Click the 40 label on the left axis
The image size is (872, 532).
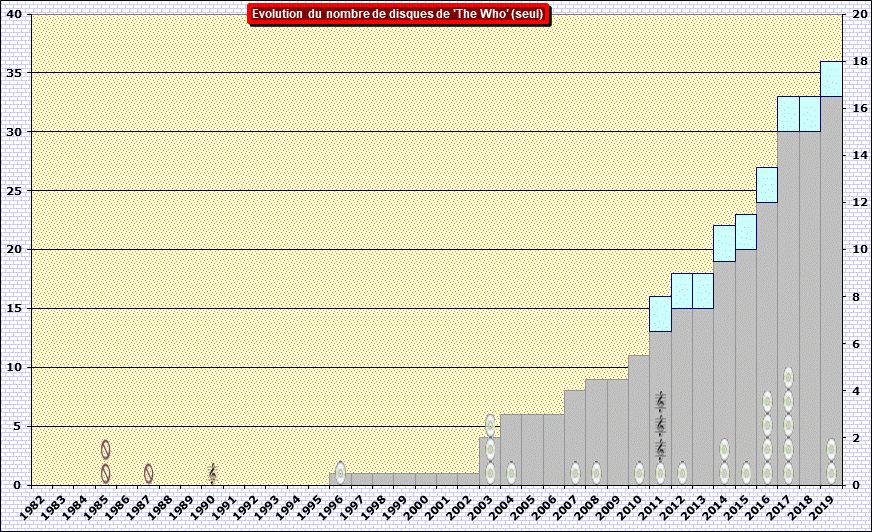16,14
